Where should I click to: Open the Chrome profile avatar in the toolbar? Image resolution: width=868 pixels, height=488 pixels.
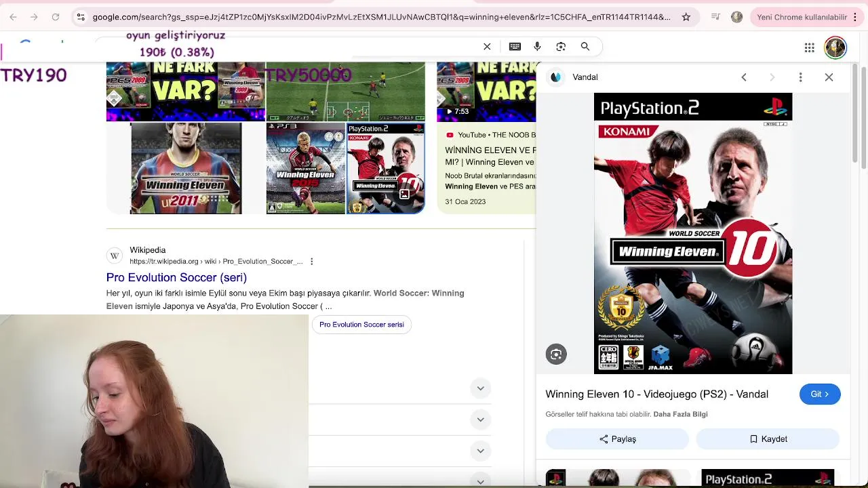737,17
